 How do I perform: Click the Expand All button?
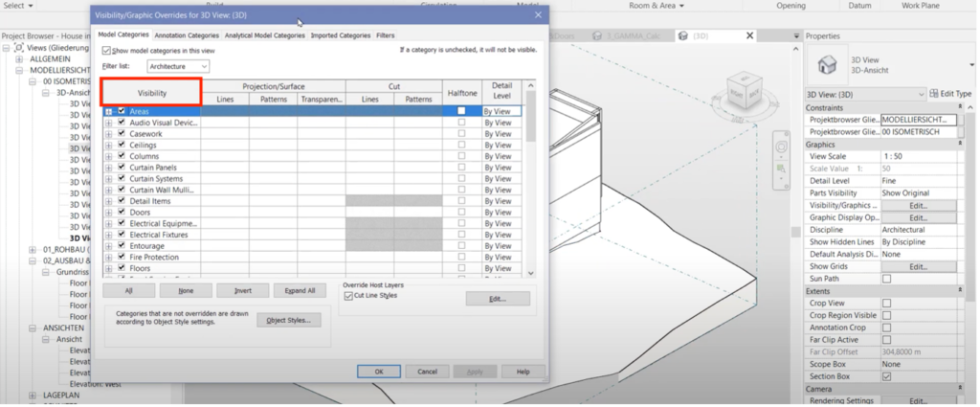pyautogui.click(x=300, y=291)
